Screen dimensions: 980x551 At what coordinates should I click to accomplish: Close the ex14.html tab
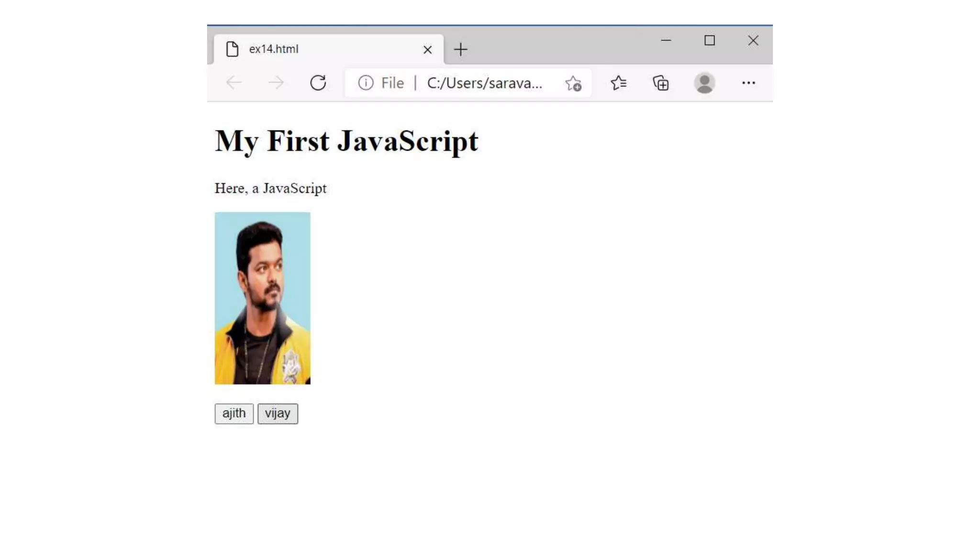(x=427, y=49)
